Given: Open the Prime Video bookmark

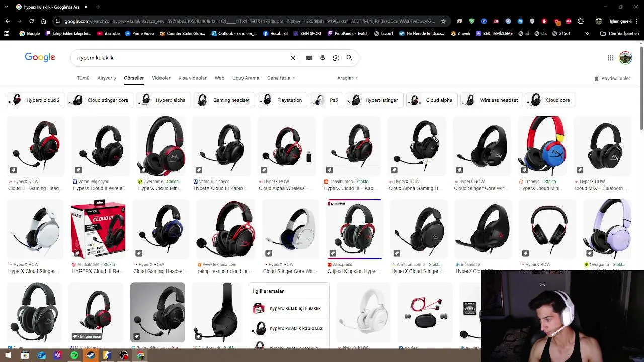Looking at the screenshot, I should 139,34.
